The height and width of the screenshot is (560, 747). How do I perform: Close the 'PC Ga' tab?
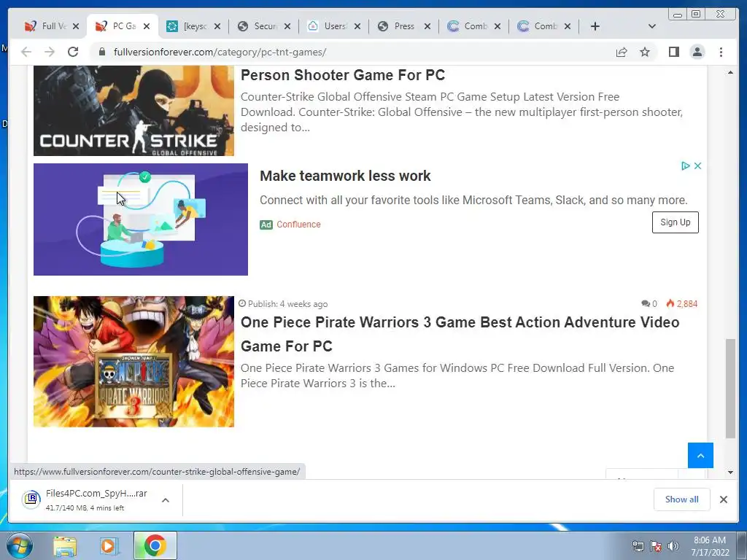click(x=147, y=26)
